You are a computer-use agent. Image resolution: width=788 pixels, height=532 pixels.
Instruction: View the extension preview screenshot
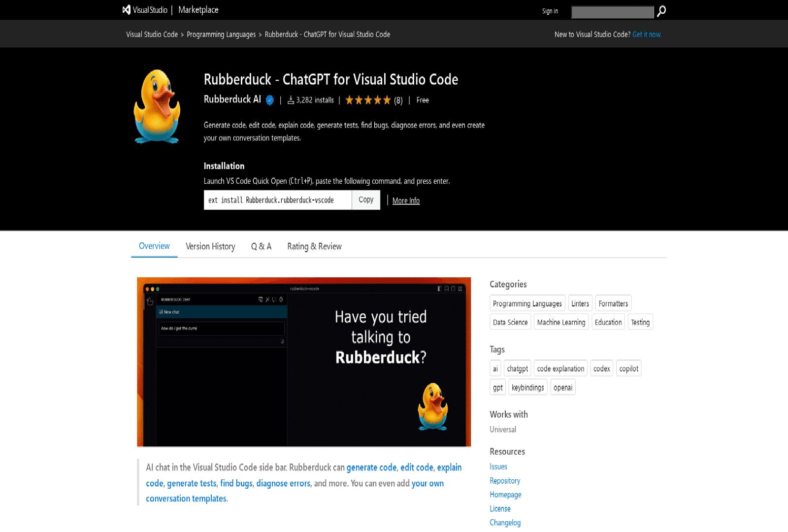pyautogui.click(x=303, y=362)
